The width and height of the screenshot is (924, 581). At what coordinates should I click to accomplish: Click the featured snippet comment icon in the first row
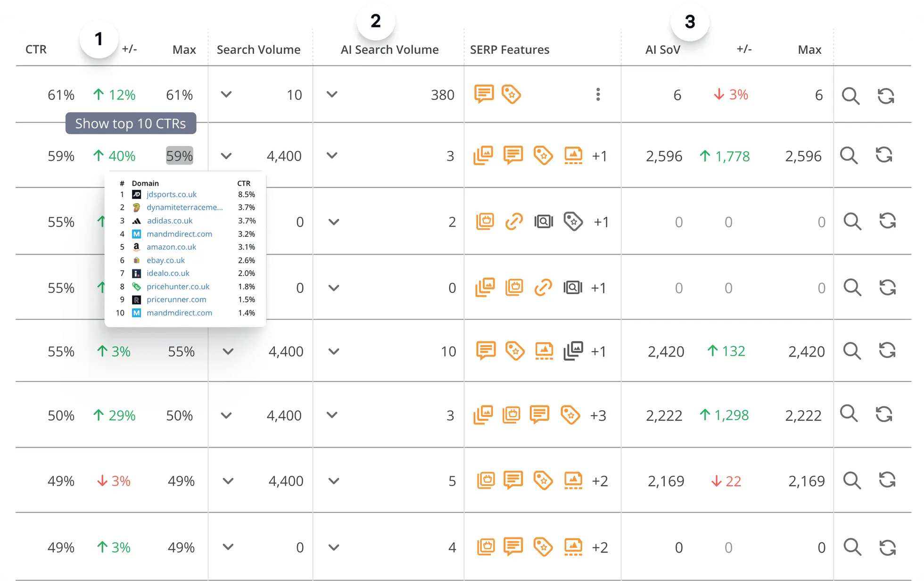point(484,94)
